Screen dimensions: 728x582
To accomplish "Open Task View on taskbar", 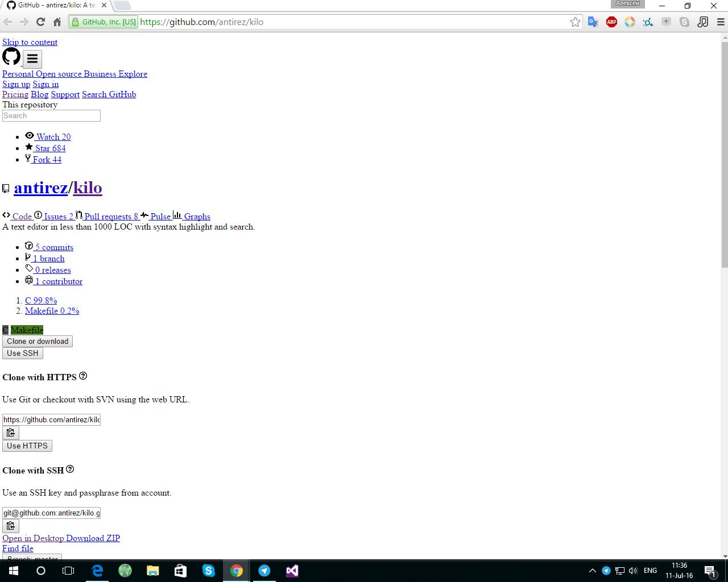I will (68, 571).
